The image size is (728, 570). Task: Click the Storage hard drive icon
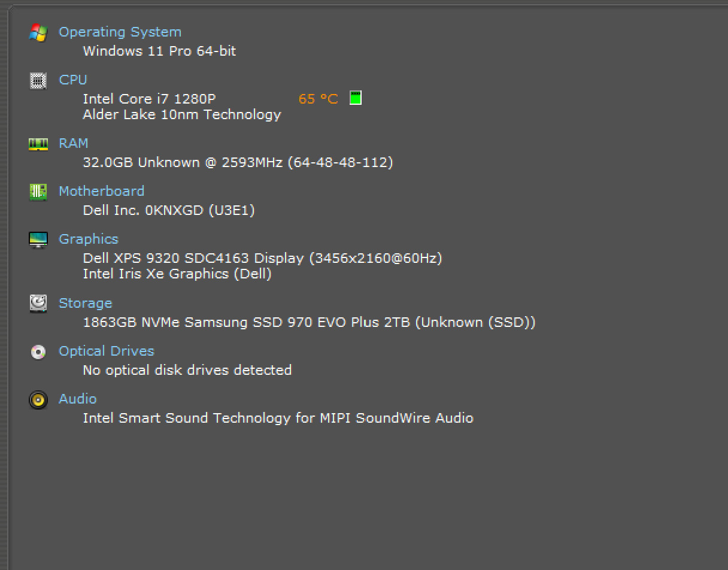(x=38, y=304)
